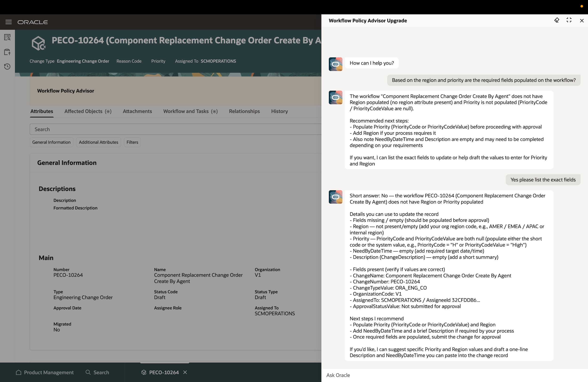Collapse the advisor panel with minimize icon
Screen dimensions: 588x382
click(569, 20)
